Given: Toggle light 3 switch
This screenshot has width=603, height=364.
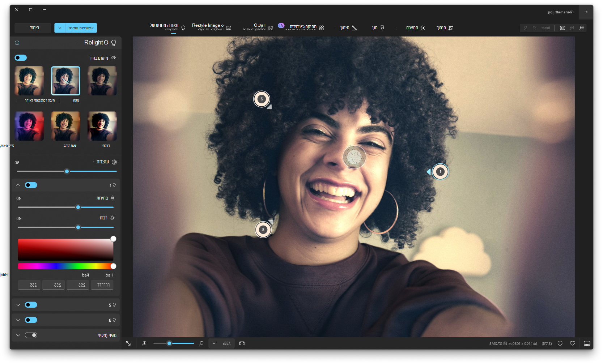Looking at the screenshot, I should (31, 320).
